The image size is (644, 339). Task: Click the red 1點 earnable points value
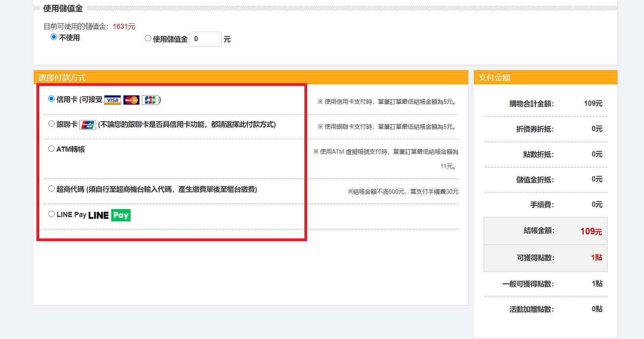(x=596, y=257)
